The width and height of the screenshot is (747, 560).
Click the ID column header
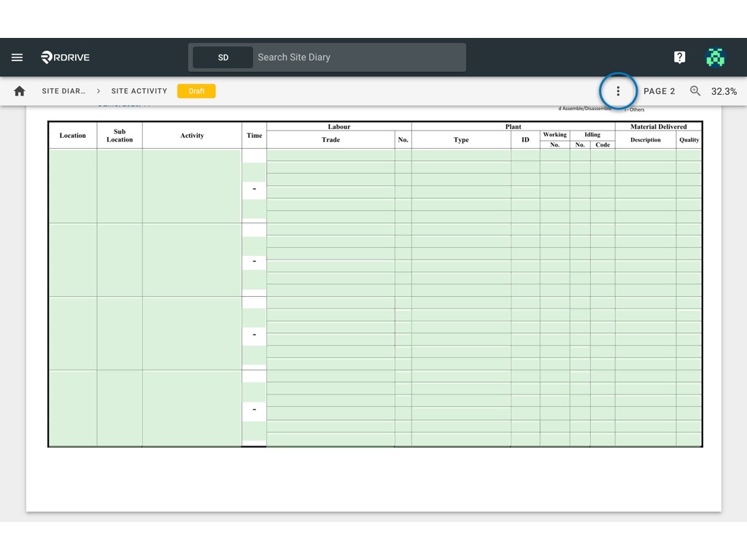(x=525, y=139)
